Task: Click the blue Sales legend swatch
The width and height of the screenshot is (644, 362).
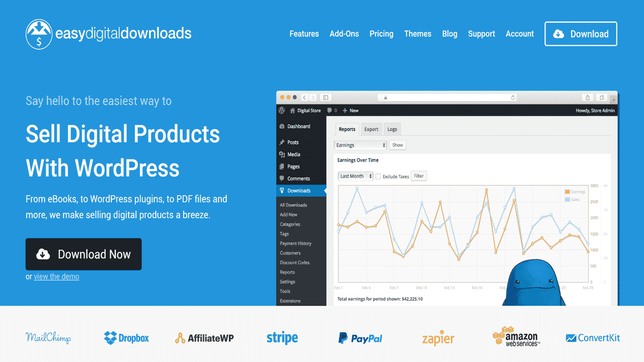Action: pyautogui.click(x=568, y=199)
